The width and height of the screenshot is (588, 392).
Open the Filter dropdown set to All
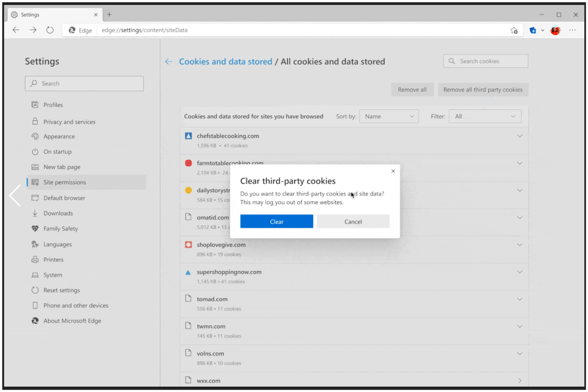(x=485, y=116)
